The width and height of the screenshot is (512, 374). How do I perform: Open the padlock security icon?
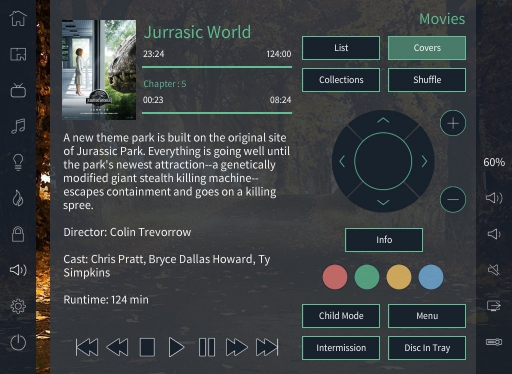pos(18,234)
